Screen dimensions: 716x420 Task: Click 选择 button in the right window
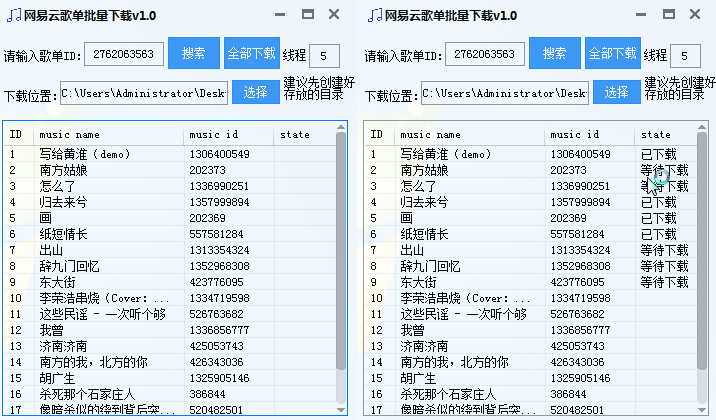click(617, 92)
